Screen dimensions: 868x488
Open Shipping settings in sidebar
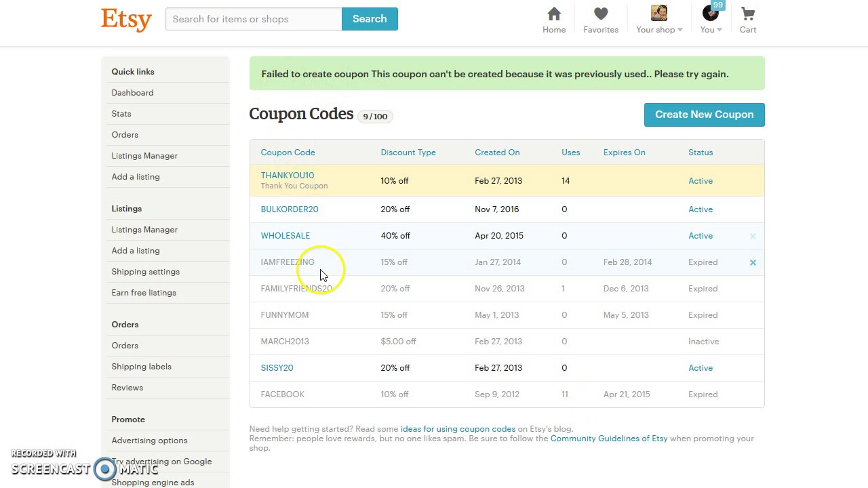146,272
